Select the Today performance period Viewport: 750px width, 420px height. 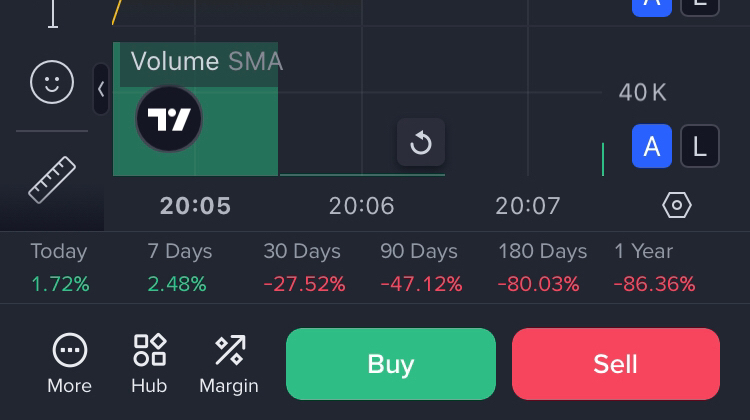point(59,267)
